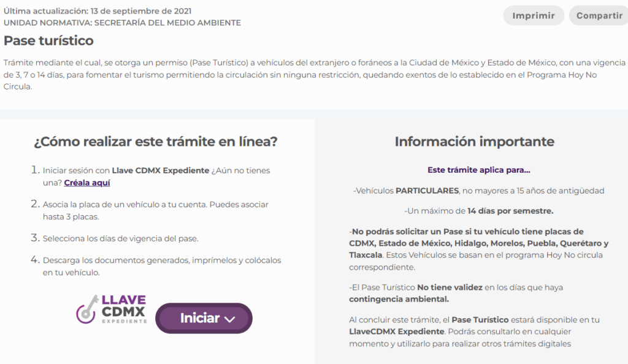The width and height of the screenshot is (628, 364).
Task: Click the 'UNIDAD NORMATIVA: SECRETARÍA DEL MEDIO AMBIENTE' text
Action: (122, 23)
